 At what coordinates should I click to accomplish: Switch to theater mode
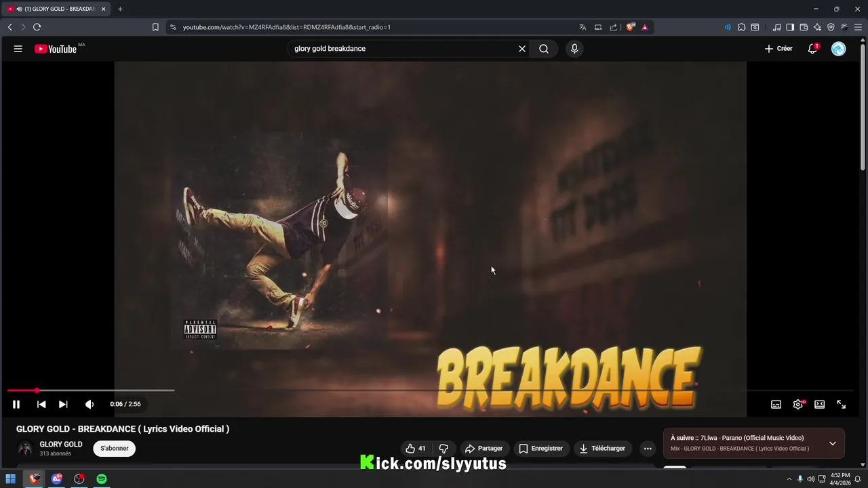point(819,404)
